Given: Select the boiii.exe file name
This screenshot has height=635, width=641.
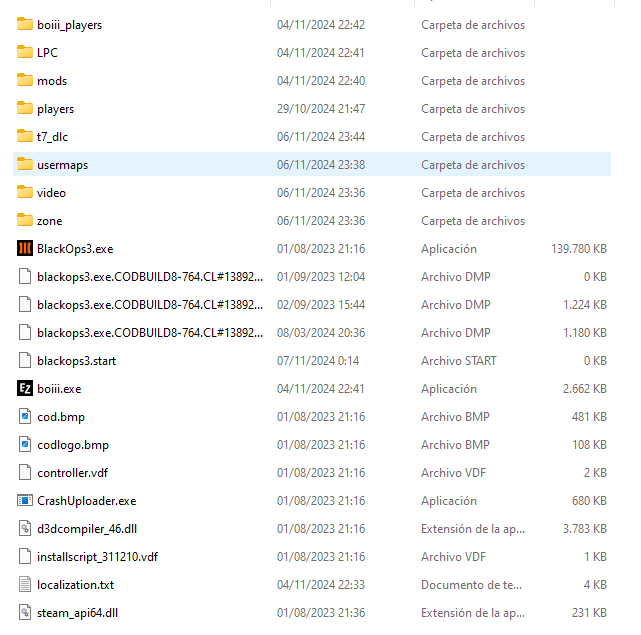Looking at the screenshot, I should [x=59, y=389].
